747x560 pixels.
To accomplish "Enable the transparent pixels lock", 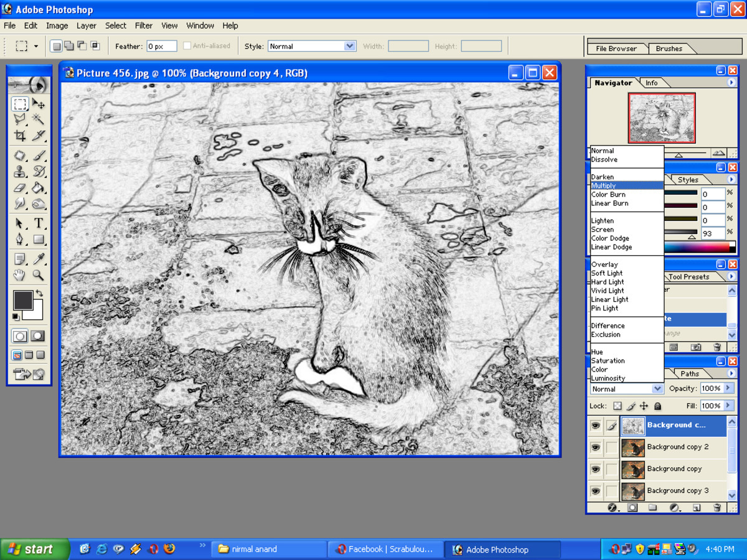I will click(x=616, y=406).
